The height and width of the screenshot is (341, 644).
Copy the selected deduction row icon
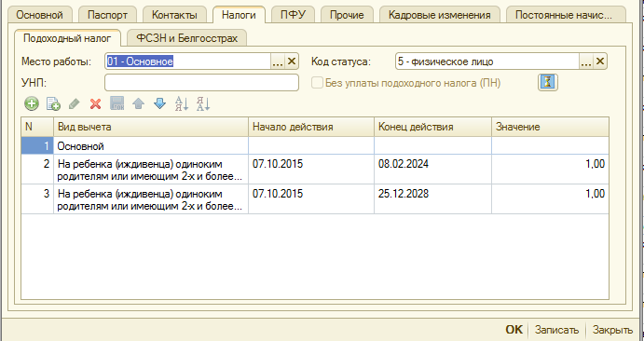coord(53,103)
